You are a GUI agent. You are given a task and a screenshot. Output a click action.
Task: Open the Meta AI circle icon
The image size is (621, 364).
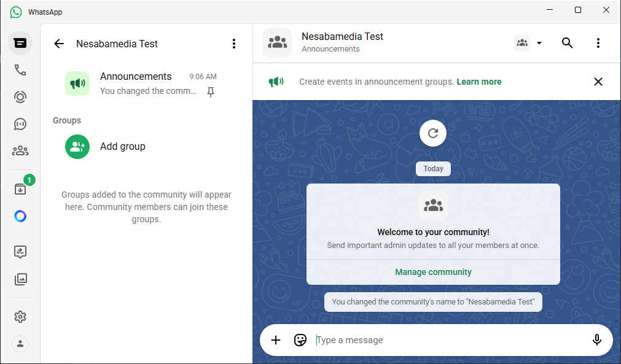pyautogui.click(x=20, y=216)
